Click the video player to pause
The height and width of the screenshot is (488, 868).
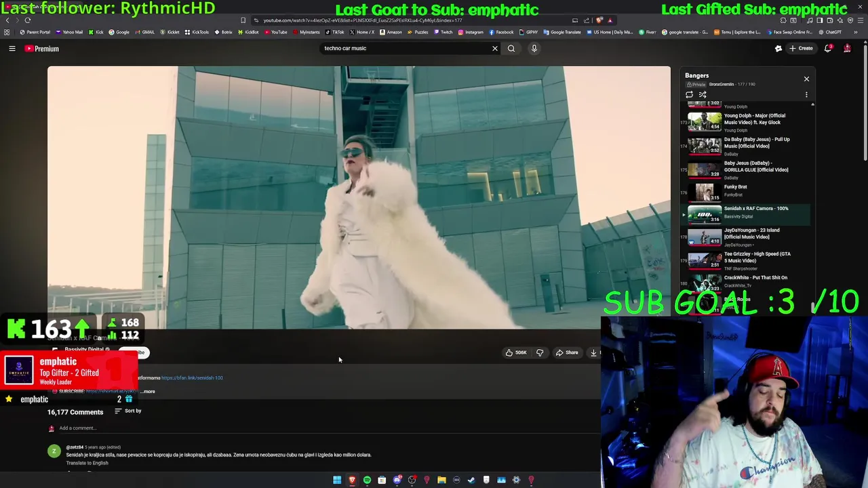tap(359, 197)
